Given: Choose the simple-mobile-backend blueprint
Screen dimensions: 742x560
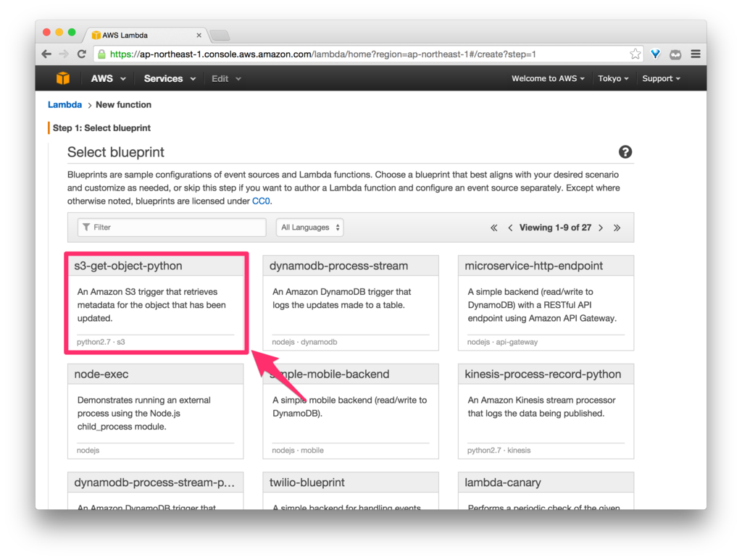Looking at the screenshot, I should click(351, 411).
